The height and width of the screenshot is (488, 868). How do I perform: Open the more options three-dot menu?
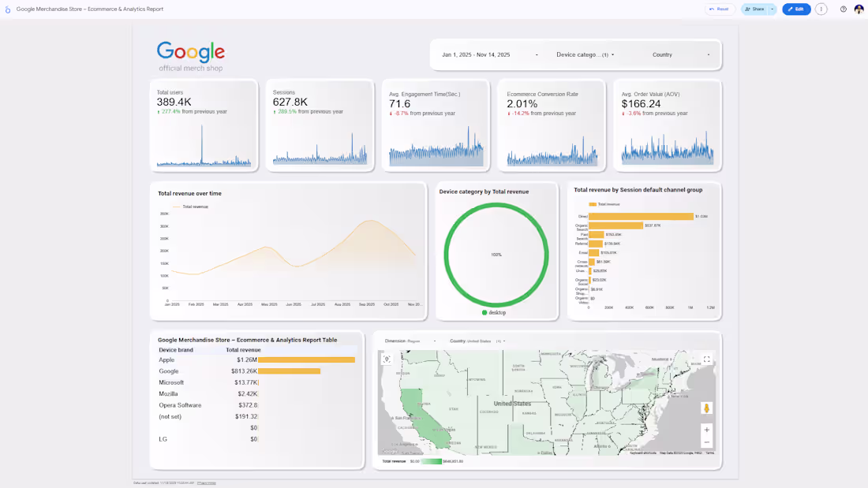pyautogui.click(x=821, y=9)
